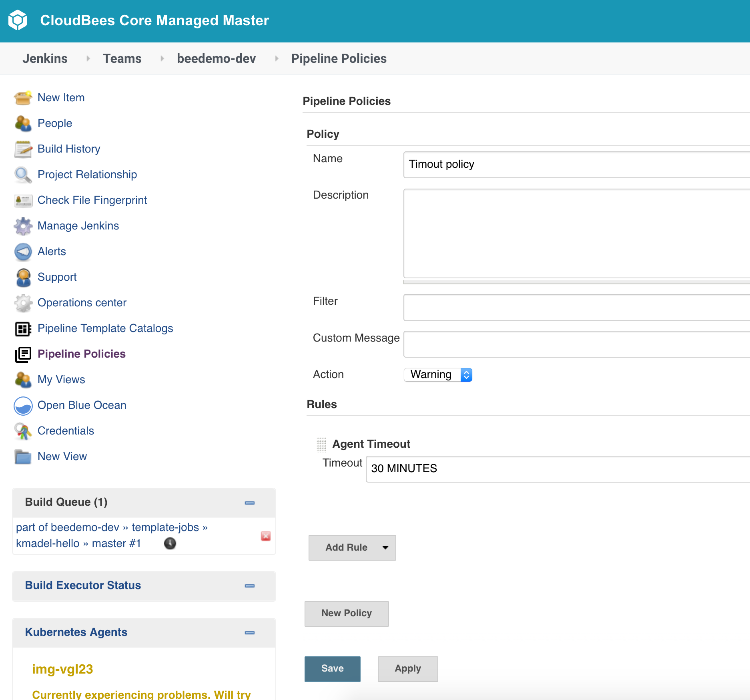This screenshot has height=700, width=750.
Task: Click the CloudBees Core Managed Master title
Action: [154, 20]
